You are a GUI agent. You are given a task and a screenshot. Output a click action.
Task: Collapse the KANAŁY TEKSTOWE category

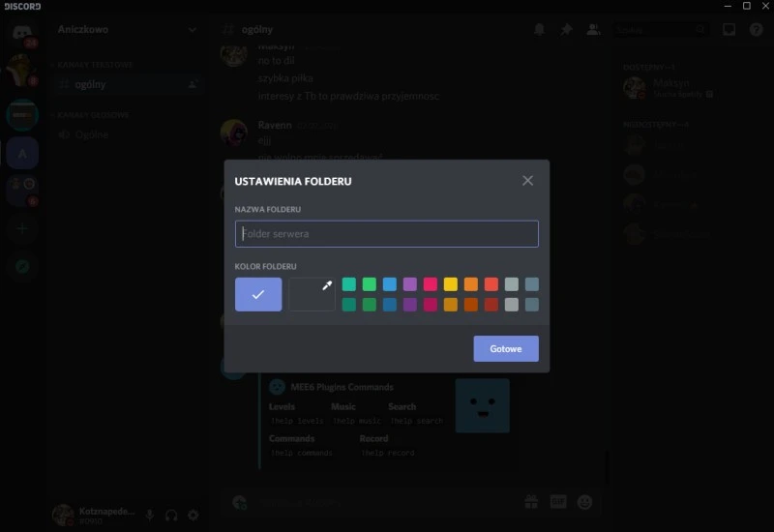pos(92,65)
